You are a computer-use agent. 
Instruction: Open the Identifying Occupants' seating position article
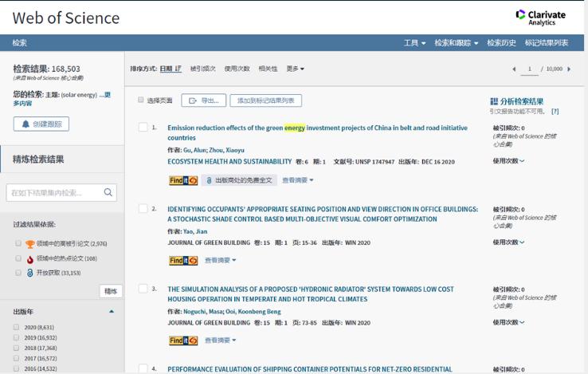coord(323,214)
